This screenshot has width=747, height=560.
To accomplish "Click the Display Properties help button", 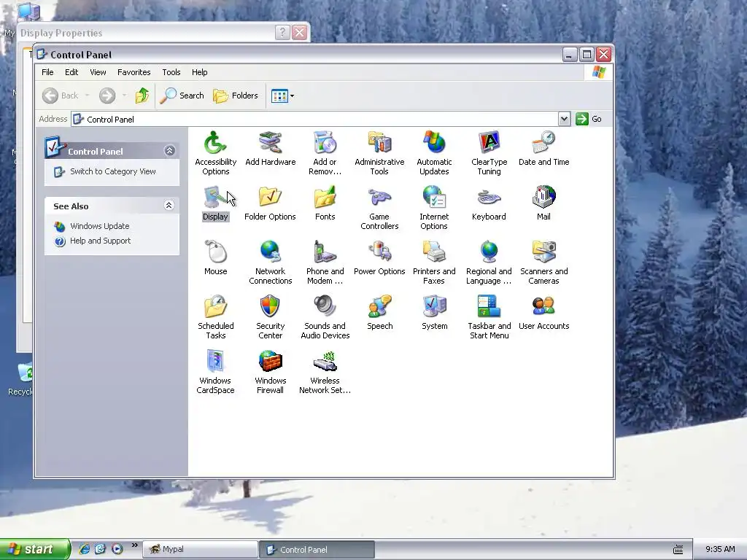I will tap(282, 32).
